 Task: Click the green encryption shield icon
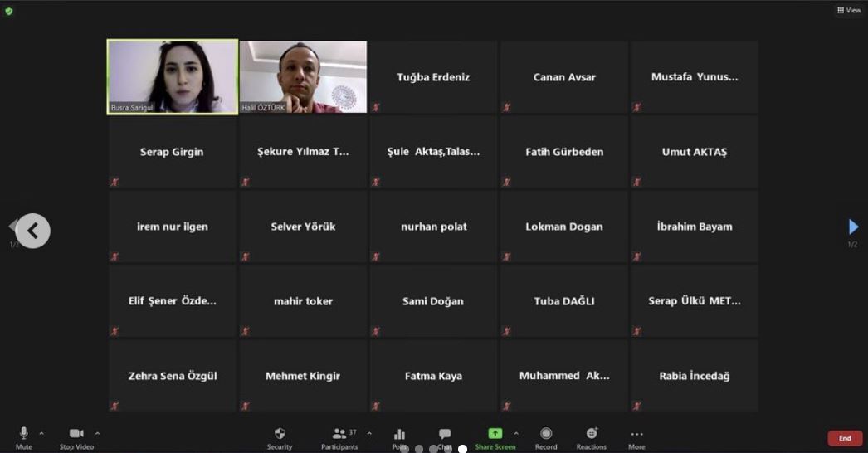[x=9, y=11]
